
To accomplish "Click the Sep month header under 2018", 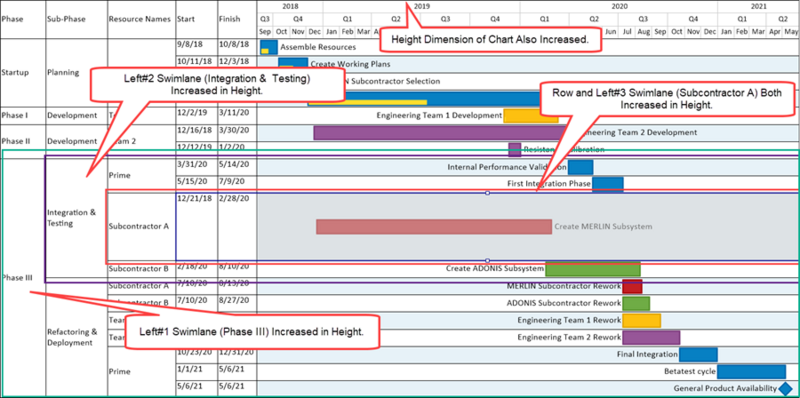I will click(x=265, y=31).
